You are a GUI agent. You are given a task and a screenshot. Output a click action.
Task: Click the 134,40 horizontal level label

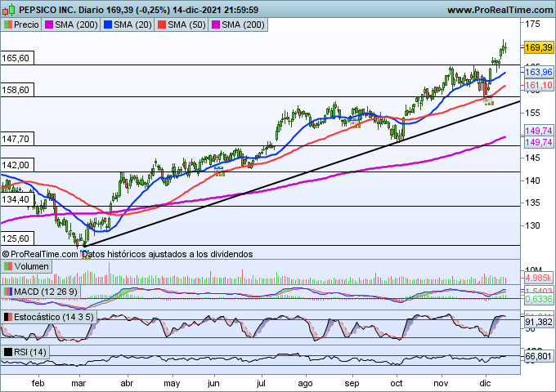pos(17,199)
